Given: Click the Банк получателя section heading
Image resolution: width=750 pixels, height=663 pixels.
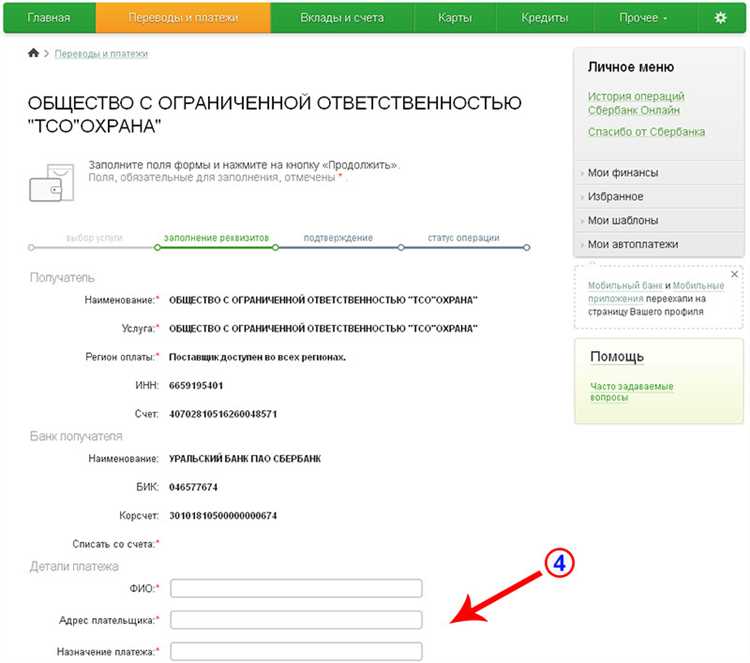Looking at the screenshot, I should point(76,436).
